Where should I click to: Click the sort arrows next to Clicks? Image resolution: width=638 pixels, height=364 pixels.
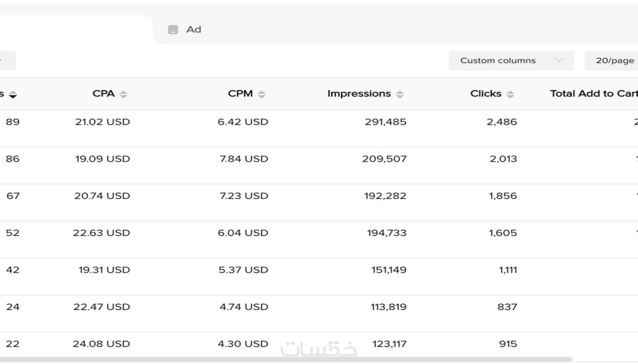(x=510, y=94)
